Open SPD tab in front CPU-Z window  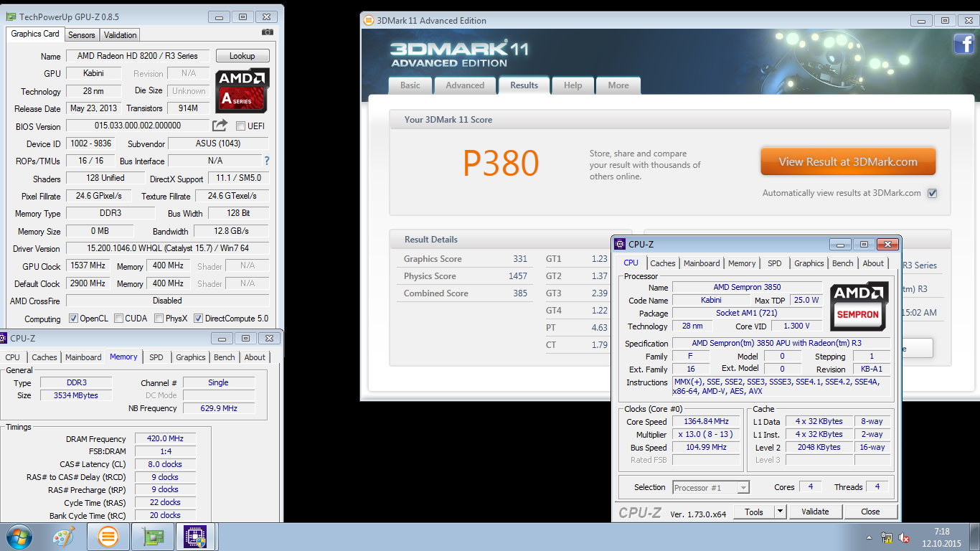(774, 263)
